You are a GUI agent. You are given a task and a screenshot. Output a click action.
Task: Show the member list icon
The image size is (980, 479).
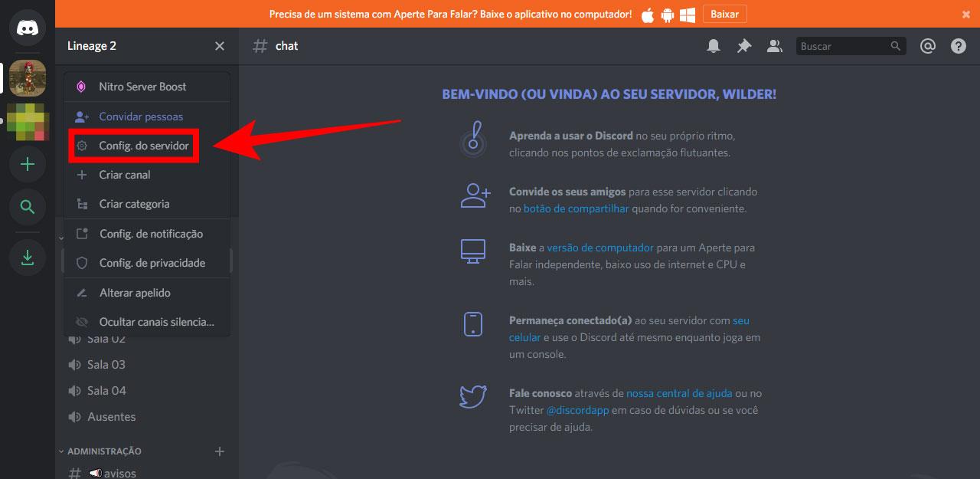pos(774,46)
